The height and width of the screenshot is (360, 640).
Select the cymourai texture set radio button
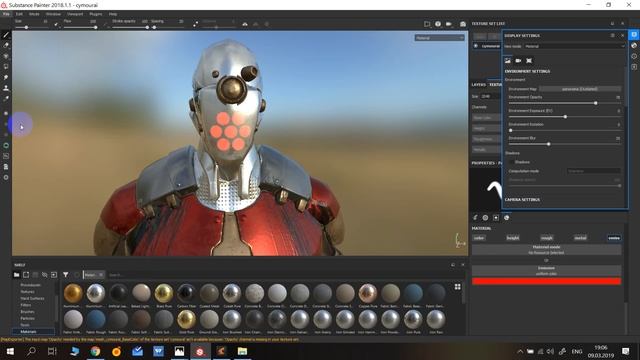[476, 46]
